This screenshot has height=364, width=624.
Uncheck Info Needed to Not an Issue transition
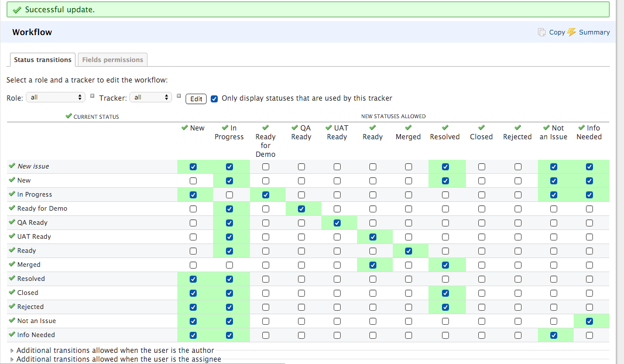tap(554, 335)
